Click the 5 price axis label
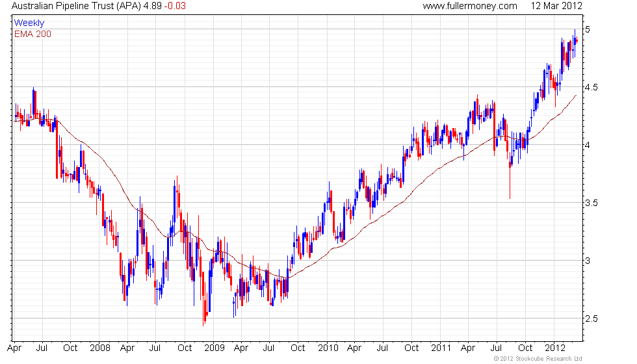Viewport: 637px width, 364px height. [x=588, y=29]
